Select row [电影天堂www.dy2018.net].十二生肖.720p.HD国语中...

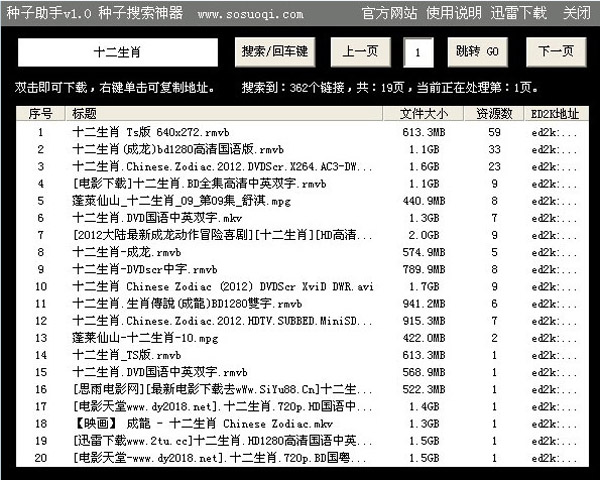click(x=302, y=407)
